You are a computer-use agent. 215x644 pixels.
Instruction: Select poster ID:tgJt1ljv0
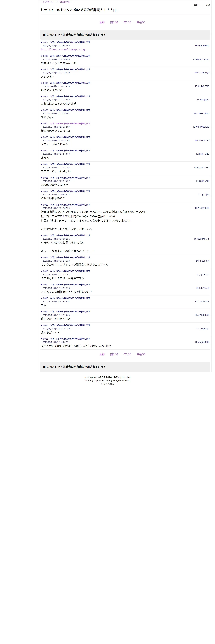tap(203, 194)
